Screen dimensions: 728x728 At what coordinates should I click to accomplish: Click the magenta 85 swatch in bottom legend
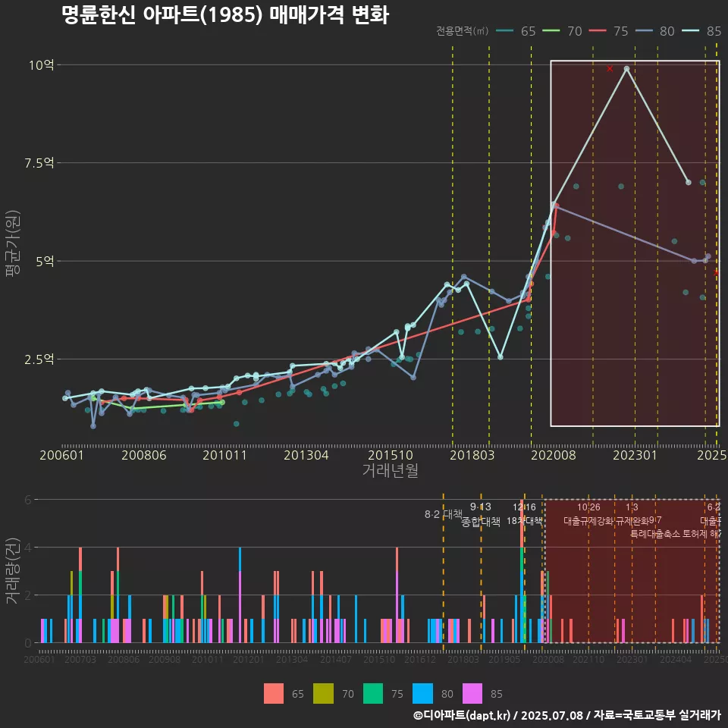pos(472,694)
